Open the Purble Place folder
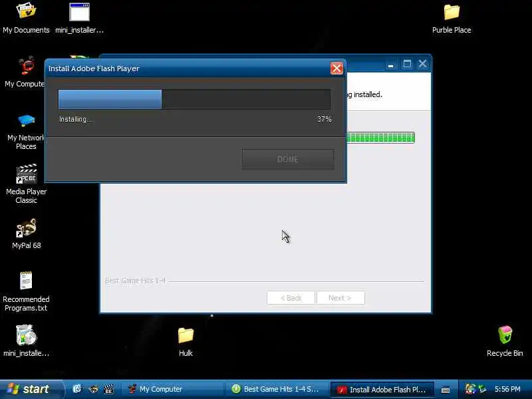 452,19
